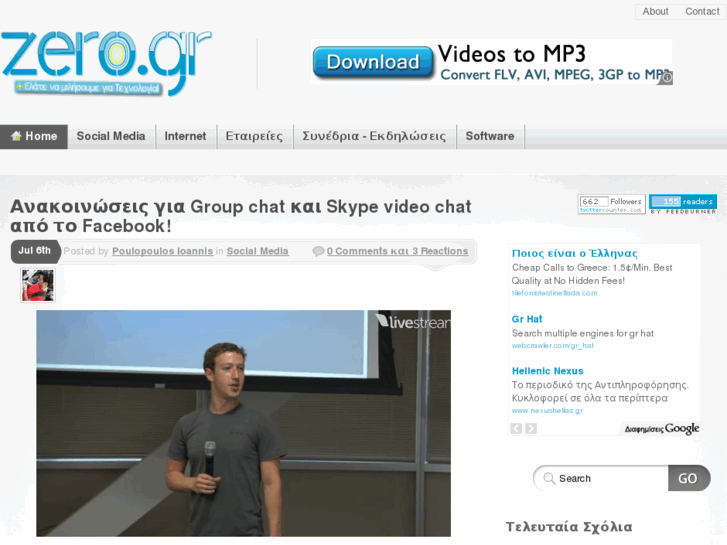The width and height of the screenshot is (727, 545).
Task: Click the Jul 6th date badge
Action: (x=35, y=251)
